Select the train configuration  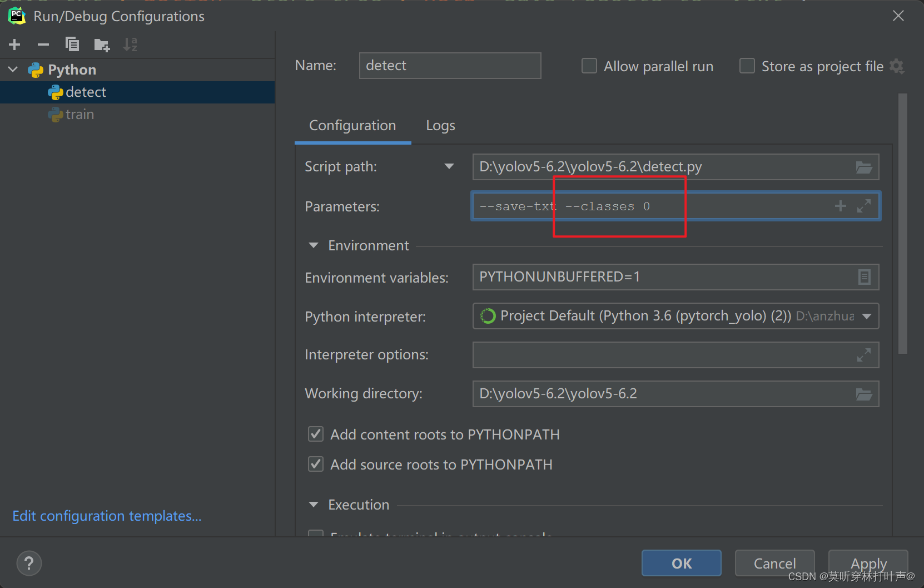tap(137, 115)
